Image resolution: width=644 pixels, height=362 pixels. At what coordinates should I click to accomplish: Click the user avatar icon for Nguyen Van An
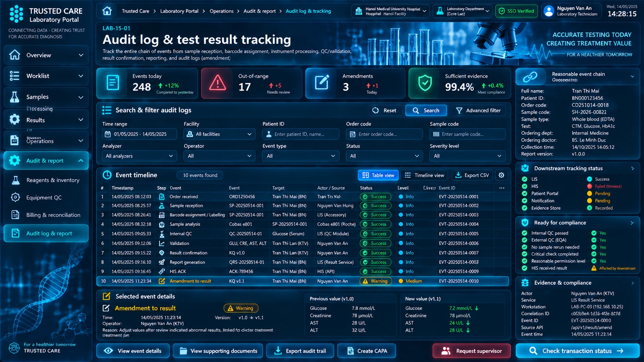click(x=548, y=11)
